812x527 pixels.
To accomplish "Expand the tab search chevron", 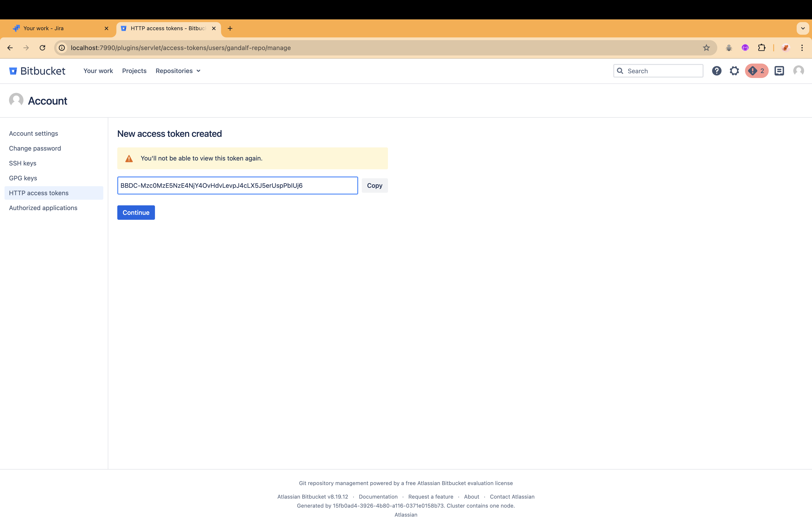I will pos(803,28).
